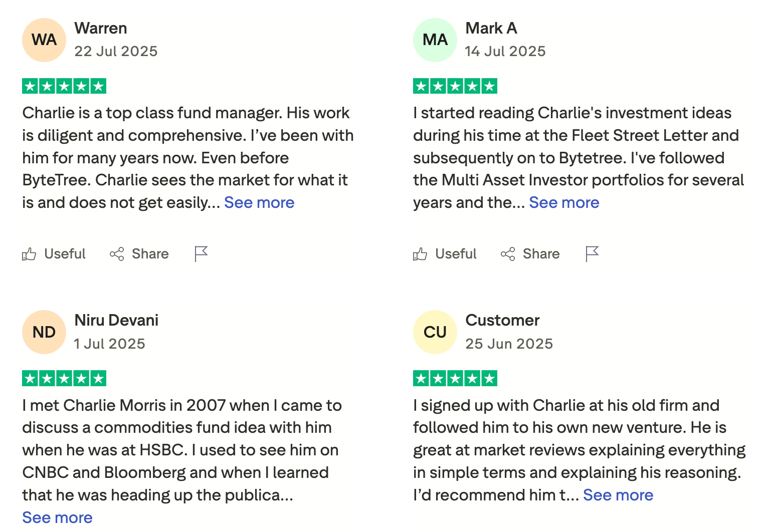Screen dimensions: 762x532
Task: Click the share icon on Mark A's review
Action: click(508, 254)
